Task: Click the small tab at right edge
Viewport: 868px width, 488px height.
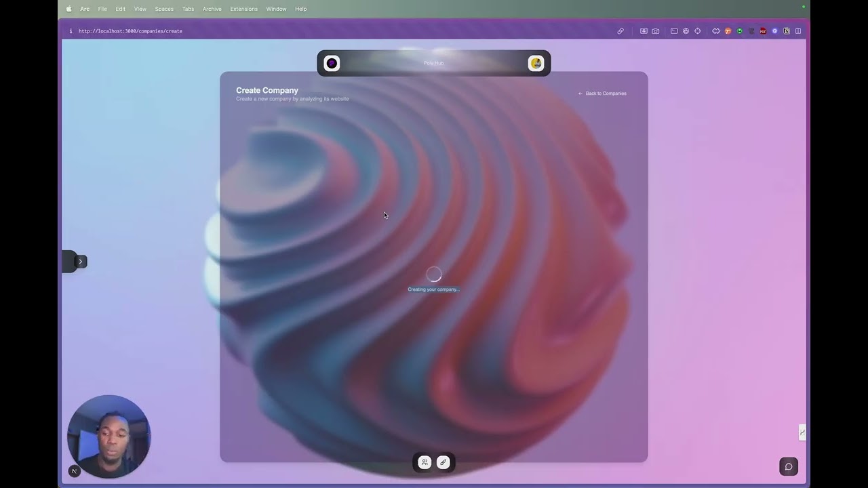Action: [802, 432]
